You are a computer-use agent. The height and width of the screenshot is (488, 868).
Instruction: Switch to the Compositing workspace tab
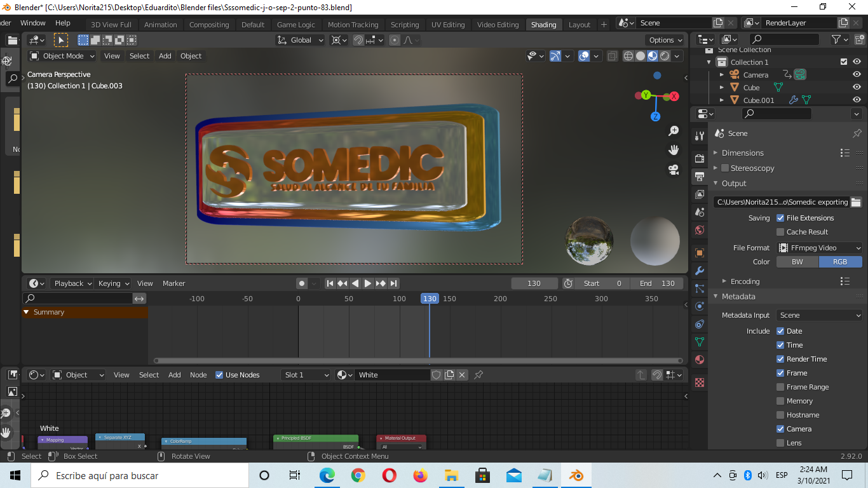coord(209,25)
